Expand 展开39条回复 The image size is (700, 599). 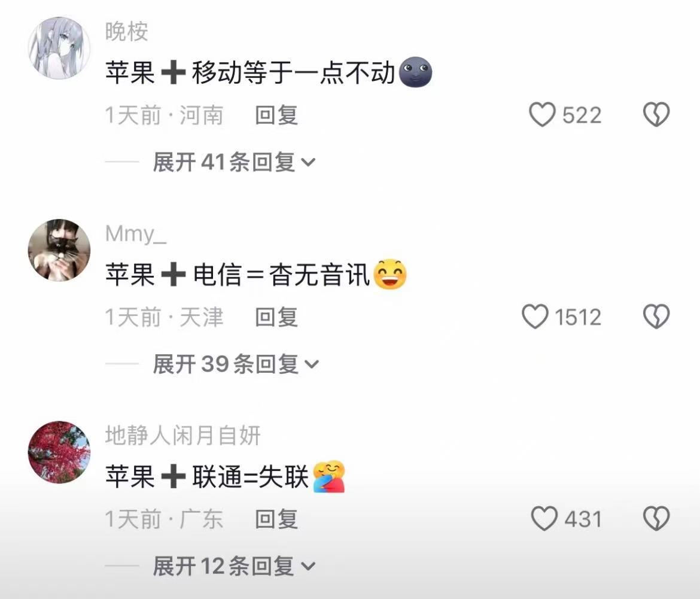click(236, 364)
